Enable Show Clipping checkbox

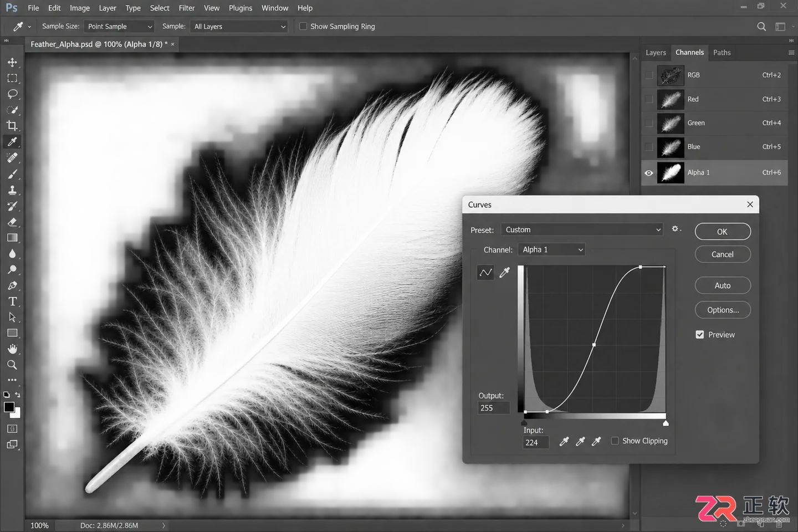pyautogui.click(x=615, y=441)
